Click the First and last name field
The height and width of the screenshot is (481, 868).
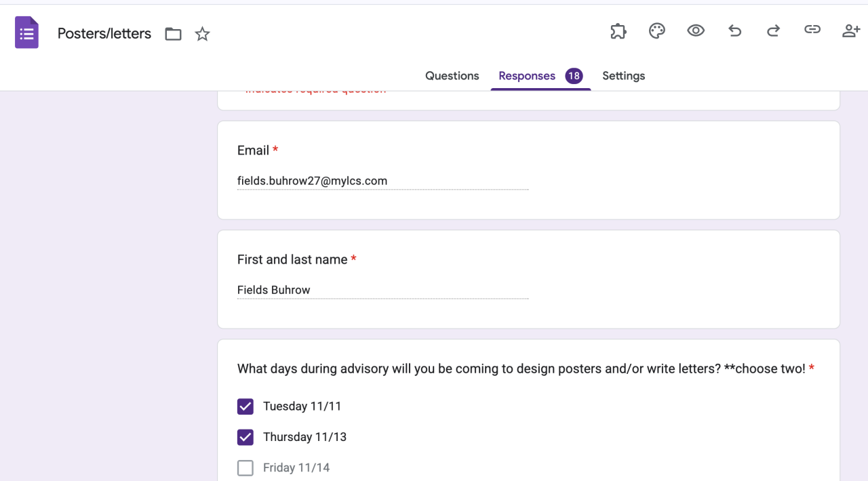click(382, 290)
